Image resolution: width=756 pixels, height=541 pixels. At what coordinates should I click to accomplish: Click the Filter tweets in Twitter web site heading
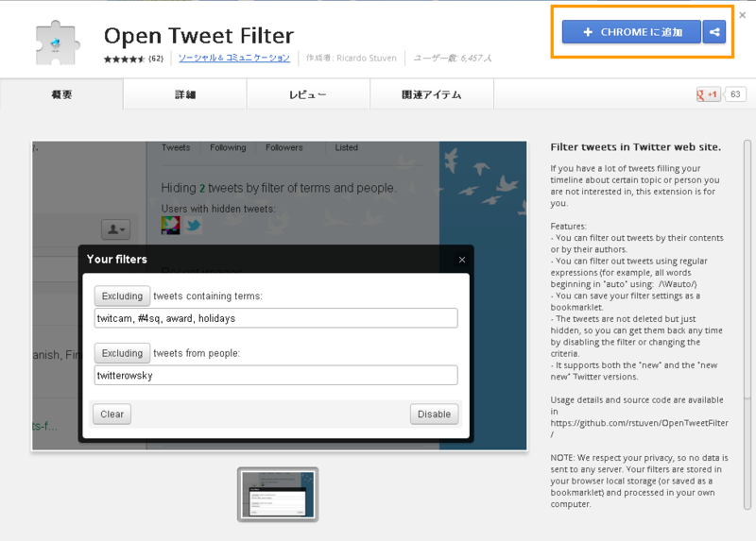coord(635,147)
